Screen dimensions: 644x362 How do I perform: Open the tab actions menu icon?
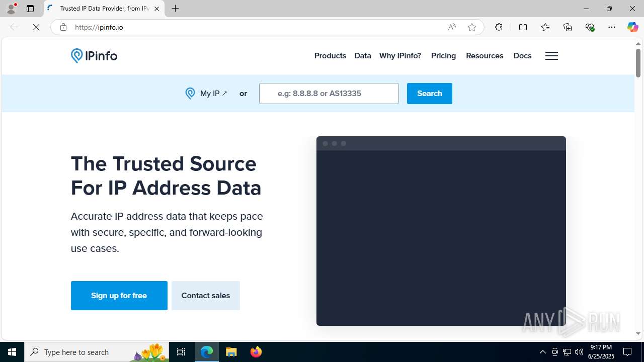click(30, 9)
